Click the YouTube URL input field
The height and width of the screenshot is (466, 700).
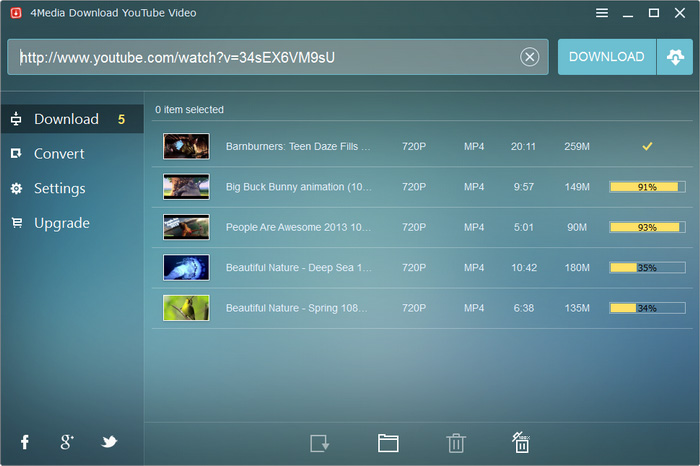tap(278, 57)
